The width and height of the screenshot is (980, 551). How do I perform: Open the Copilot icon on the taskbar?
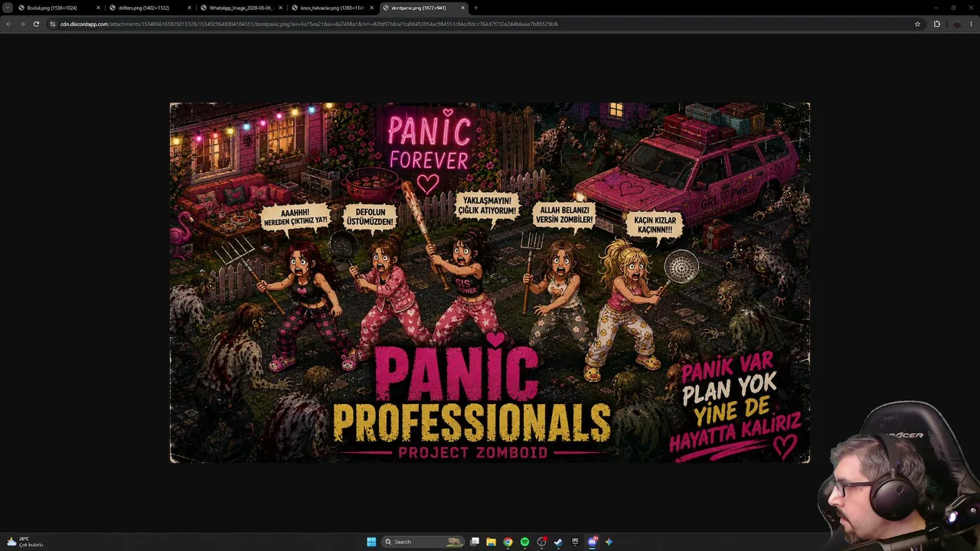(609, 542)
